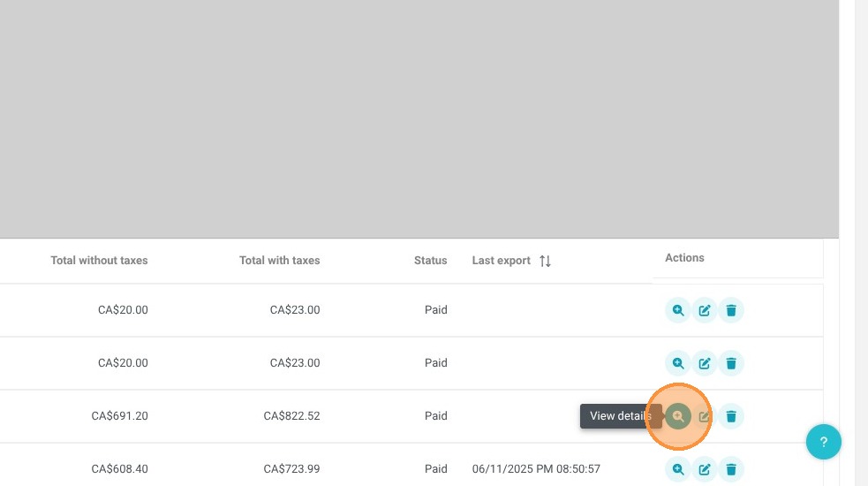Select the CA$822.52 total with taxes cell
Viewport: 868px width, 486px height.
(x=291, y=415)
